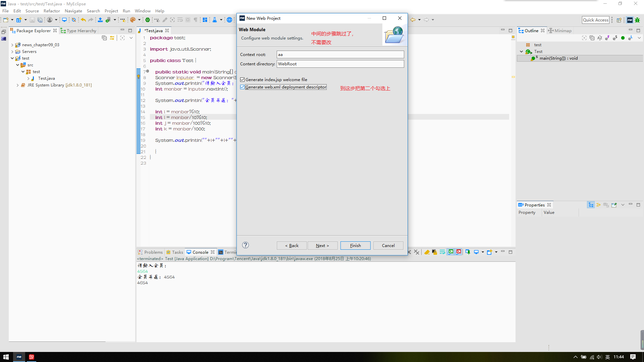The height and width of the screenshot is (362, 644).
Task: Click the Undo arrow in toolbar
Action: pyautogui.click(x=83, y=20)
